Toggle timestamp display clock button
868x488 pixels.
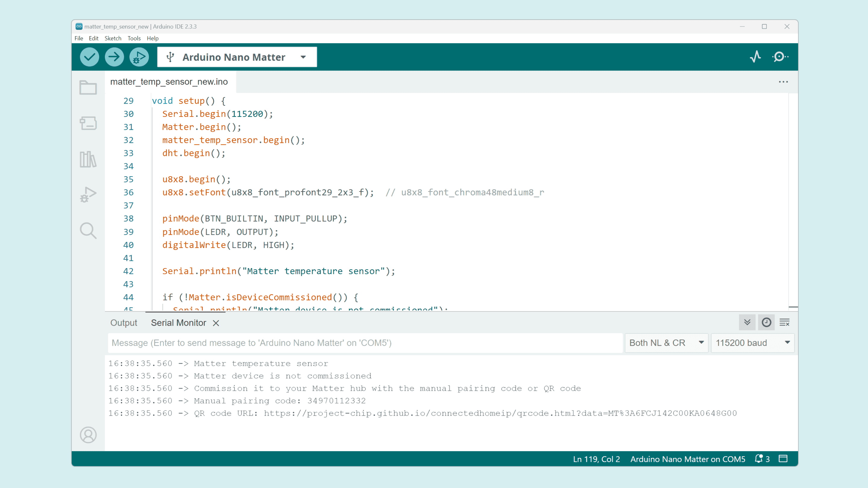coord(766,322)
